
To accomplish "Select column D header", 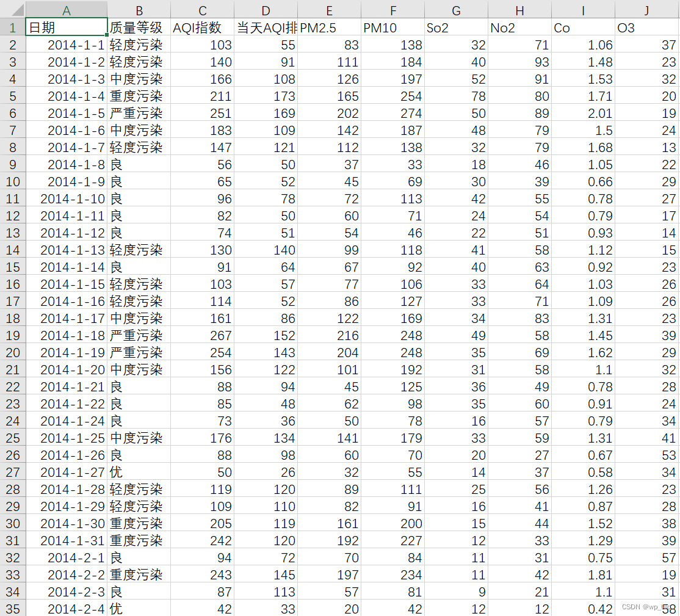I will click(266, 10).
